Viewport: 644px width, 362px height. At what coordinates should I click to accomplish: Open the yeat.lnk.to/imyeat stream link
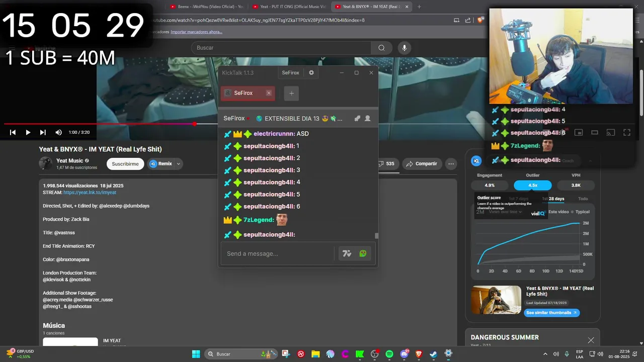coord(90,192)
